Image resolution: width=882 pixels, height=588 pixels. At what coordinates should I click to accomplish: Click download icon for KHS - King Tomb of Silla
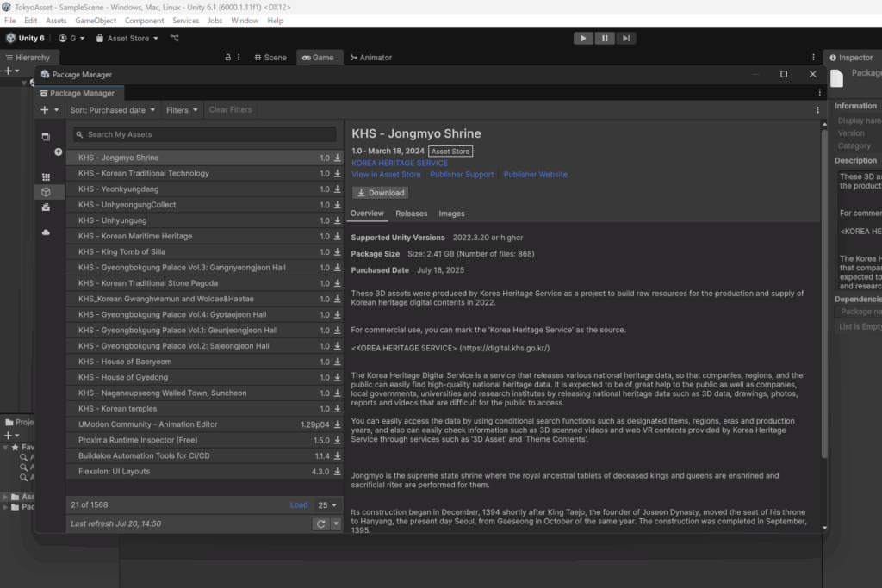[x=338, y=252]
